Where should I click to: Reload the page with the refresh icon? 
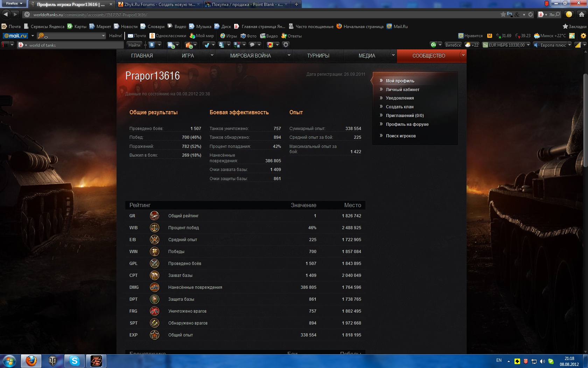pos(531,14)
